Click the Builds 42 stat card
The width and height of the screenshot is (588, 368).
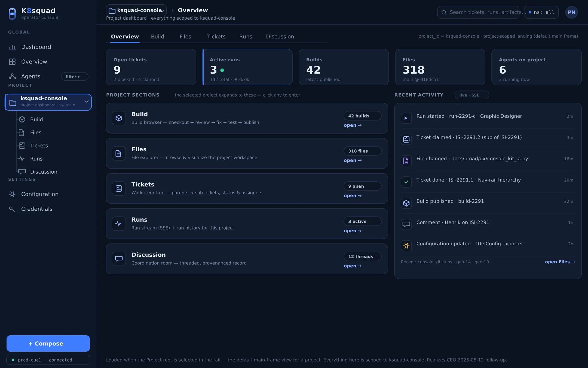(344, 67)
